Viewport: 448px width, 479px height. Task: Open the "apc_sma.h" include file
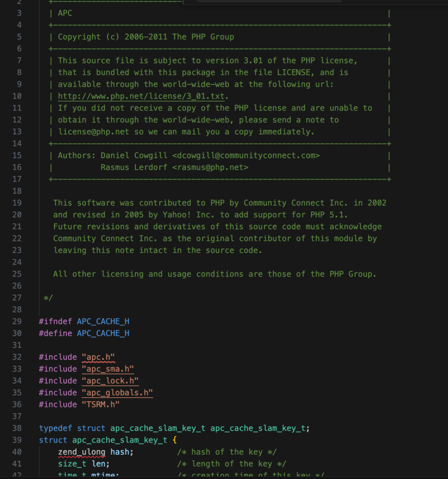pos(108,369)
